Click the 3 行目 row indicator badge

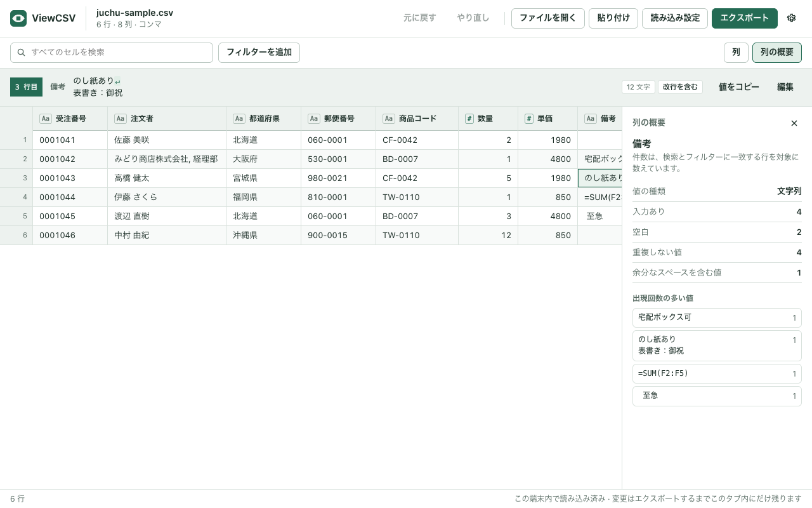pyautogui.click(x=26, y=87)
